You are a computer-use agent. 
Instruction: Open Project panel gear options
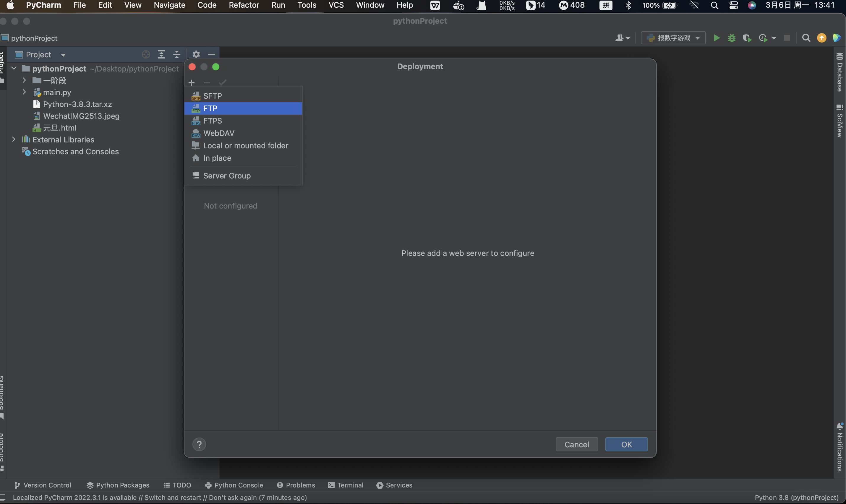(196, 54)
